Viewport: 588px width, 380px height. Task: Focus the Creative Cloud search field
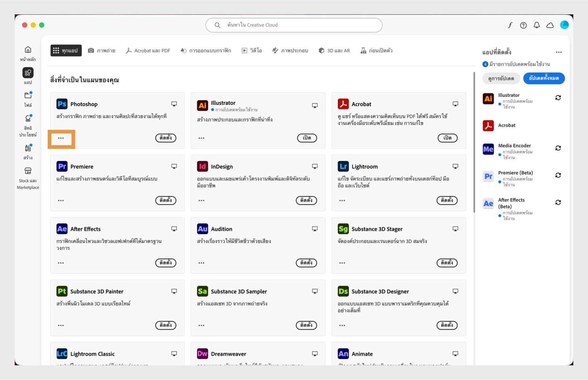(294, 25)
